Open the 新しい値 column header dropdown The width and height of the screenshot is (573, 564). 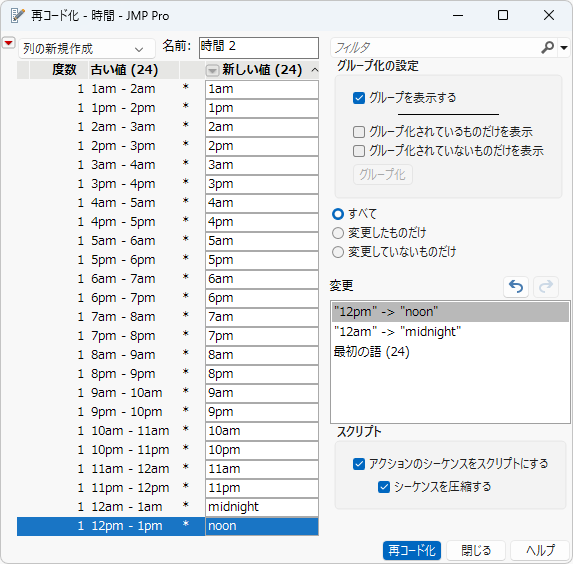tap(212, 70)
